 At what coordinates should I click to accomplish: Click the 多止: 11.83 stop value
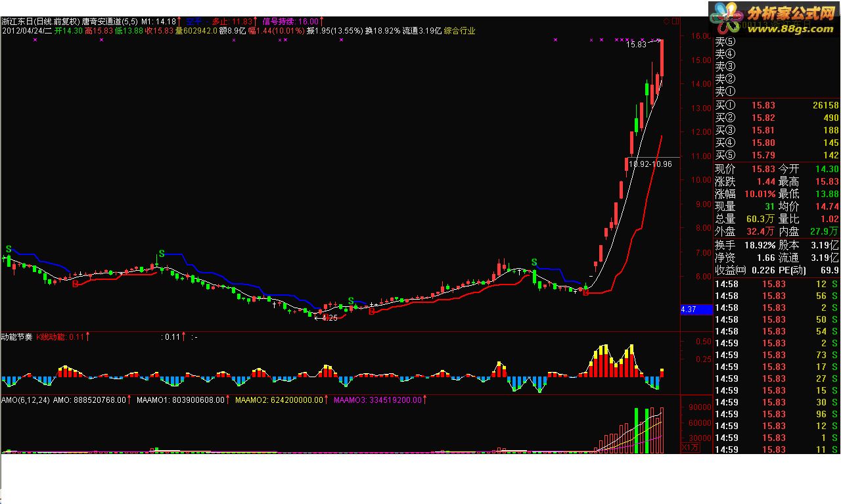point(233,22)
